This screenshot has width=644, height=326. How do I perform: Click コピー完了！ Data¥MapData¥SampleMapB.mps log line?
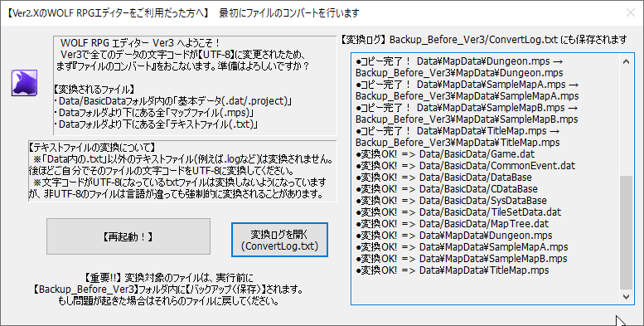(467, 108)
